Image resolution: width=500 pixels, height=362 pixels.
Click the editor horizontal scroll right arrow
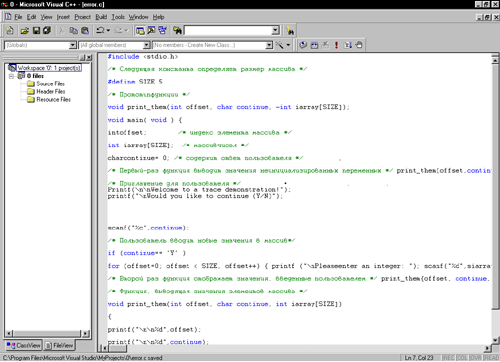(488, 349)
